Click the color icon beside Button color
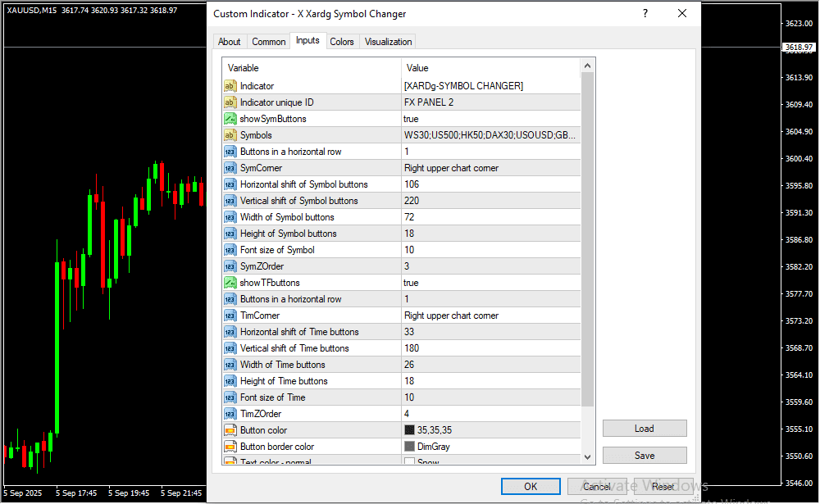 230,430
